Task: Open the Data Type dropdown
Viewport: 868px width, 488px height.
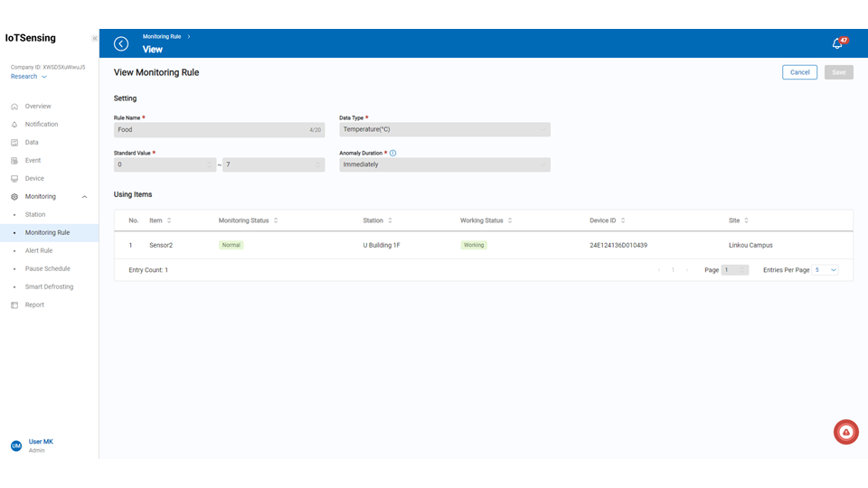Action: tap(444, 129)
